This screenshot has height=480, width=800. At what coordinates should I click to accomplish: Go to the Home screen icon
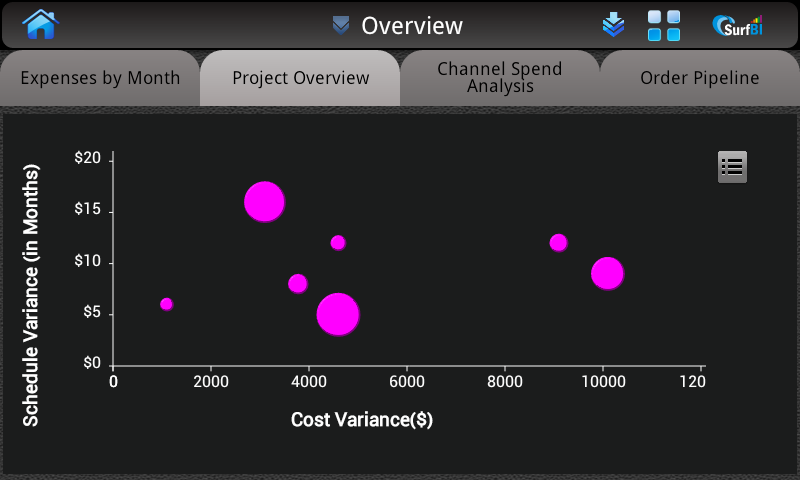[40, 24]
